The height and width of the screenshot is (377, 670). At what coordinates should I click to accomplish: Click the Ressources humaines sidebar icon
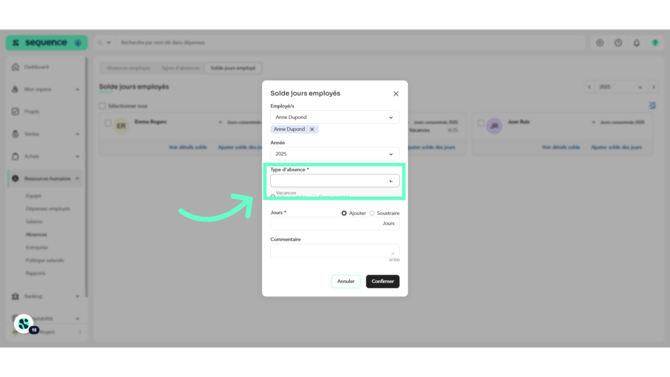pos(15,178)
